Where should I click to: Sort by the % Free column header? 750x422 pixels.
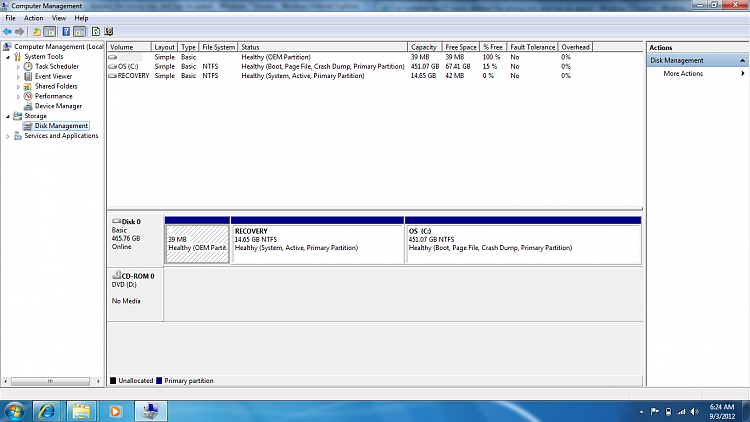[x=493, y=47]
